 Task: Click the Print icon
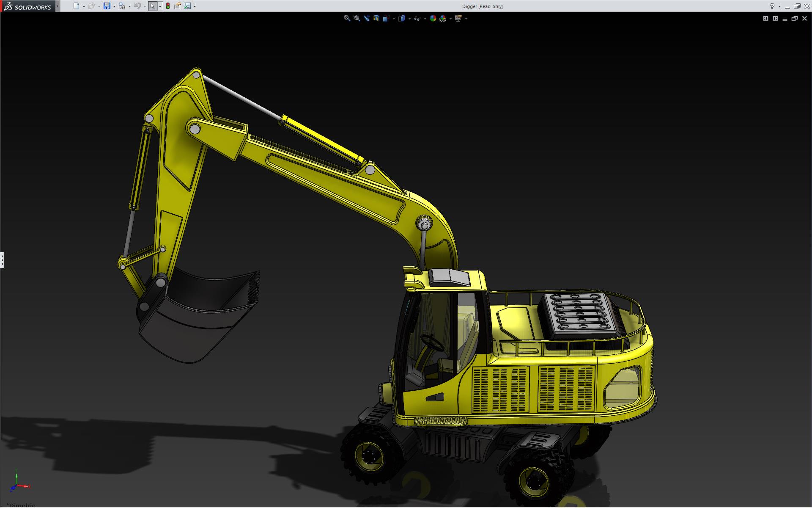[122, 6]
